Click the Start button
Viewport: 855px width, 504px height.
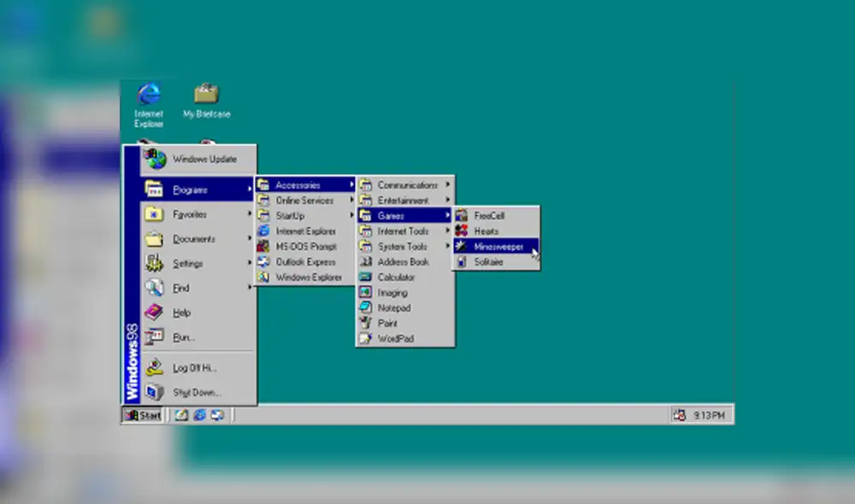[142, 415]
